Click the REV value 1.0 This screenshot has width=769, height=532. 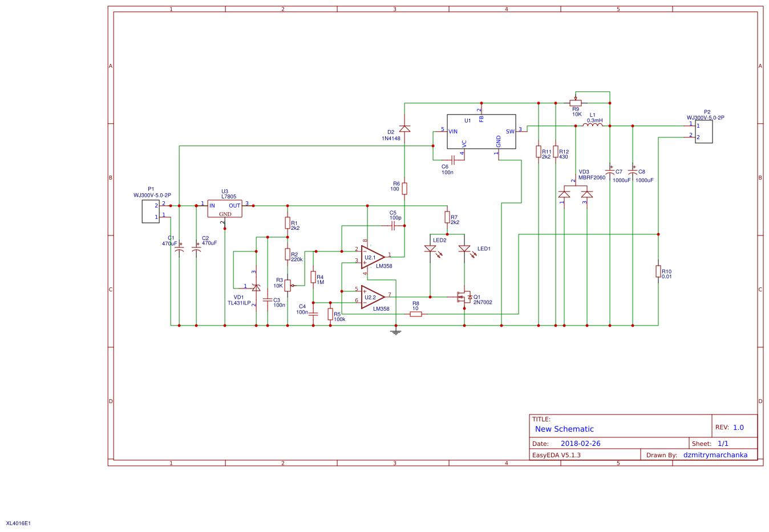(738, 428)
